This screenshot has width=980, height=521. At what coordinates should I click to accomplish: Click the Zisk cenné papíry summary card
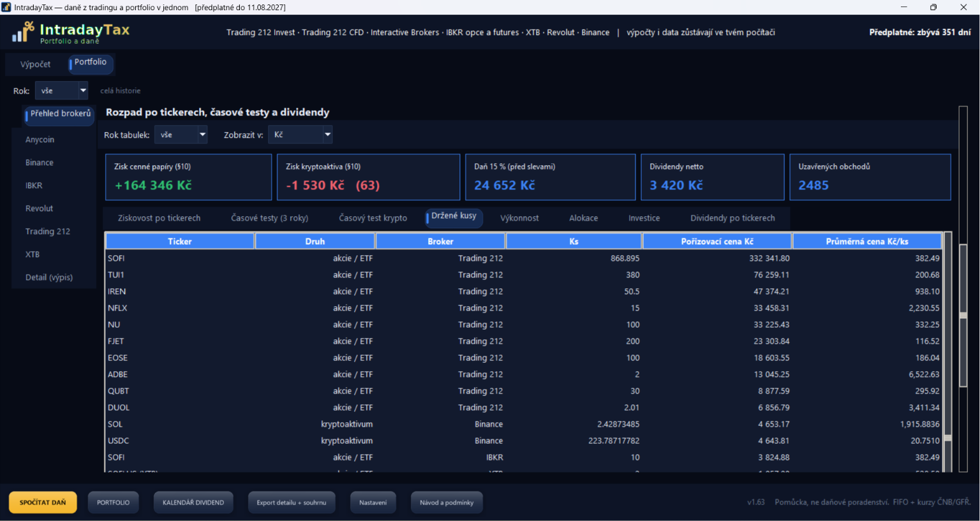click(189, 177)
